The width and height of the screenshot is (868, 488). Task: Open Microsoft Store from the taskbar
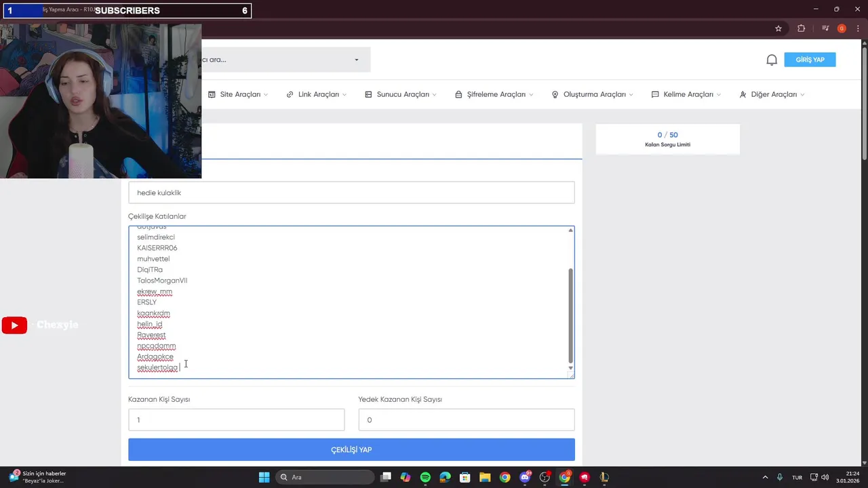point(465,477)
